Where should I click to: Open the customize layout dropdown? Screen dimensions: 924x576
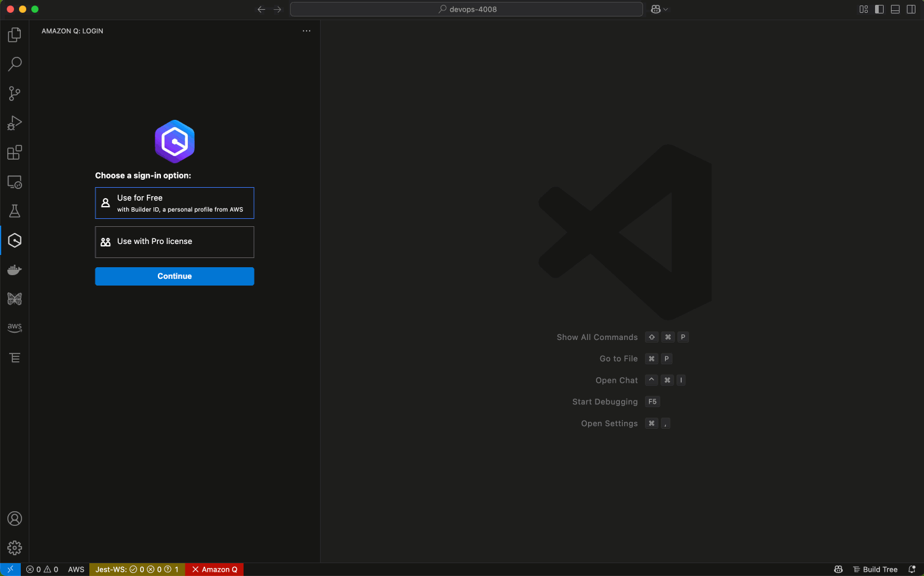(x=863, y=9)
